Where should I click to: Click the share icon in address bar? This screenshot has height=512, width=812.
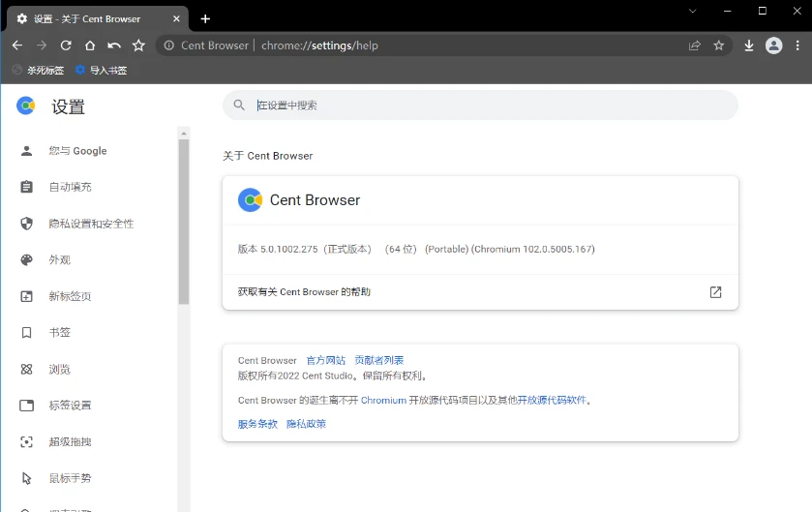(694, 45)
